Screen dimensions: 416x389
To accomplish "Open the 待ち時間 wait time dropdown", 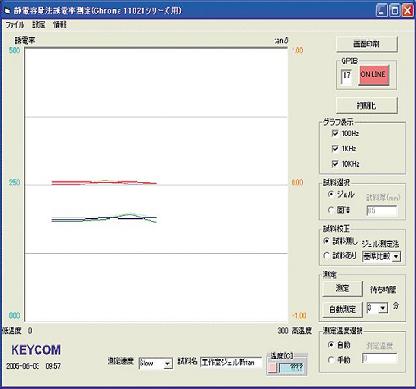I will pos(377,308).
